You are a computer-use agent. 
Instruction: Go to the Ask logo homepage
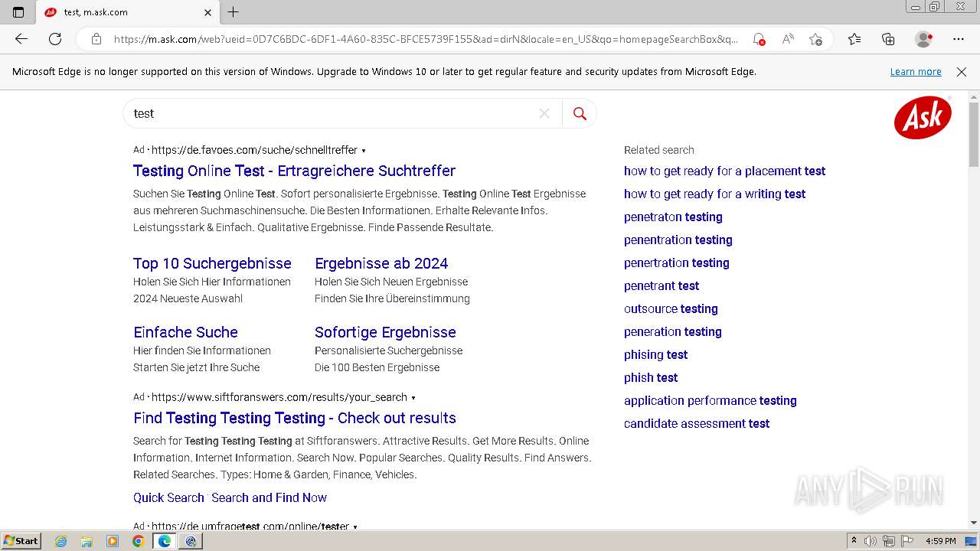923,117
